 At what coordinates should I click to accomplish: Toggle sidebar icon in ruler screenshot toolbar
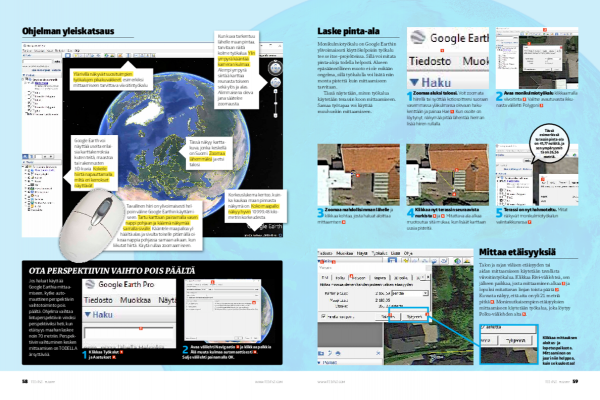coord(392,261)
